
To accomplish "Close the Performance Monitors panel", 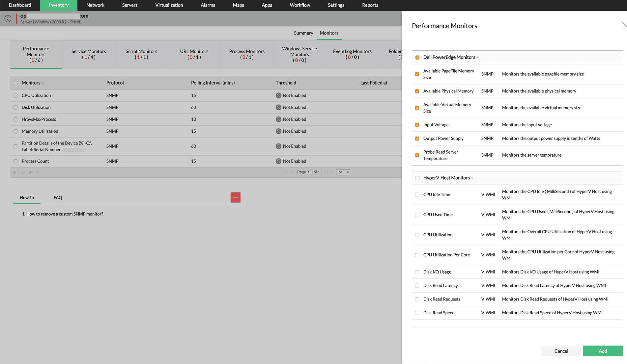I will click(624, 26).
